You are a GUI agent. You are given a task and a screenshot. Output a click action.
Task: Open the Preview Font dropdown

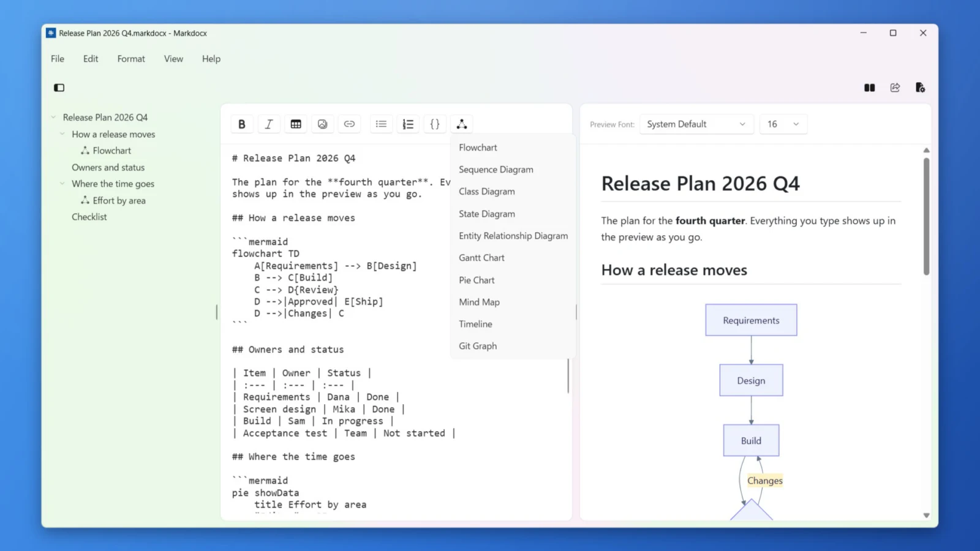[696, 124]
